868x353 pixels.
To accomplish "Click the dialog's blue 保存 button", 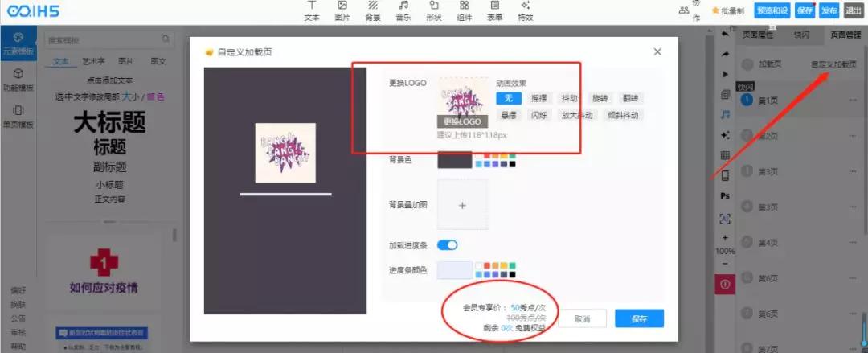I will click(639, 318).
